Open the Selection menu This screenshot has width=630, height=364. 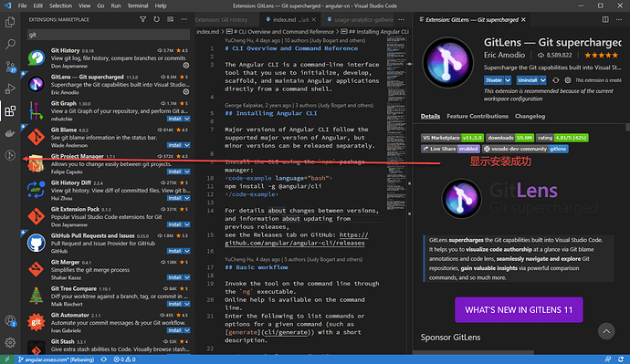[60, 5]
